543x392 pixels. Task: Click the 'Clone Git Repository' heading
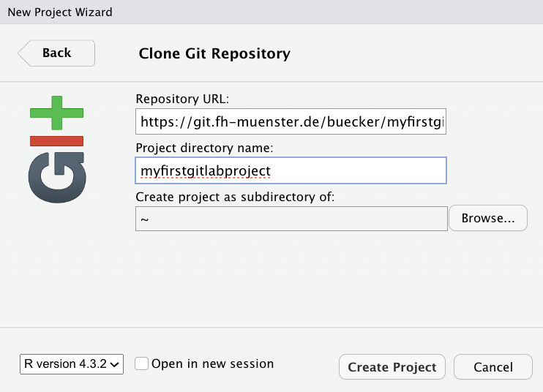click(x=214, y=53)
